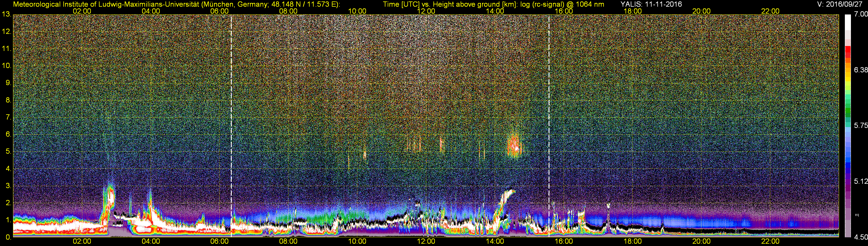Click the 06:00 label on the top time axis
The height and width of the screenshot is (246, 868).
tap(219, 11)
